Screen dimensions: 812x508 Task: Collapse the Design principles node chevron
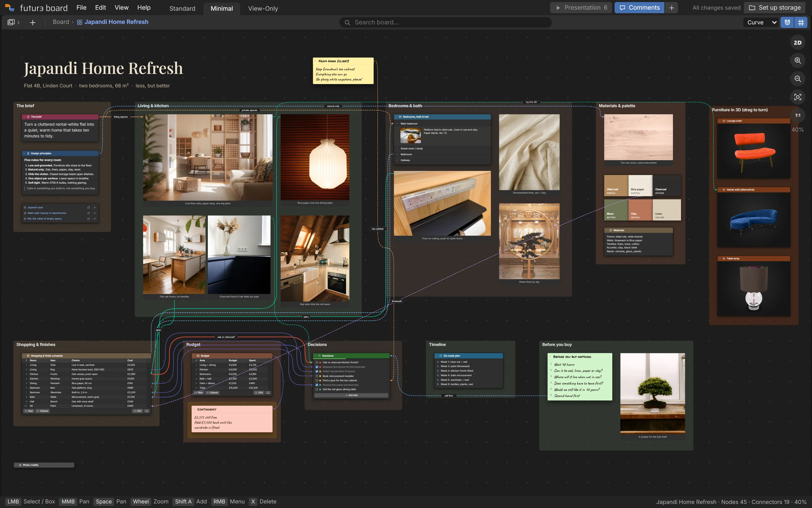point(25,153)
